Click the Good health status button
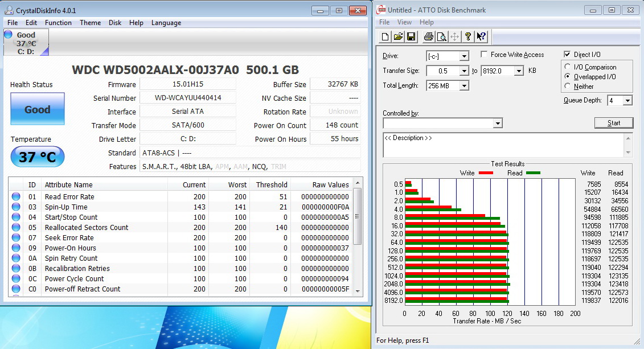 [38, 109]
